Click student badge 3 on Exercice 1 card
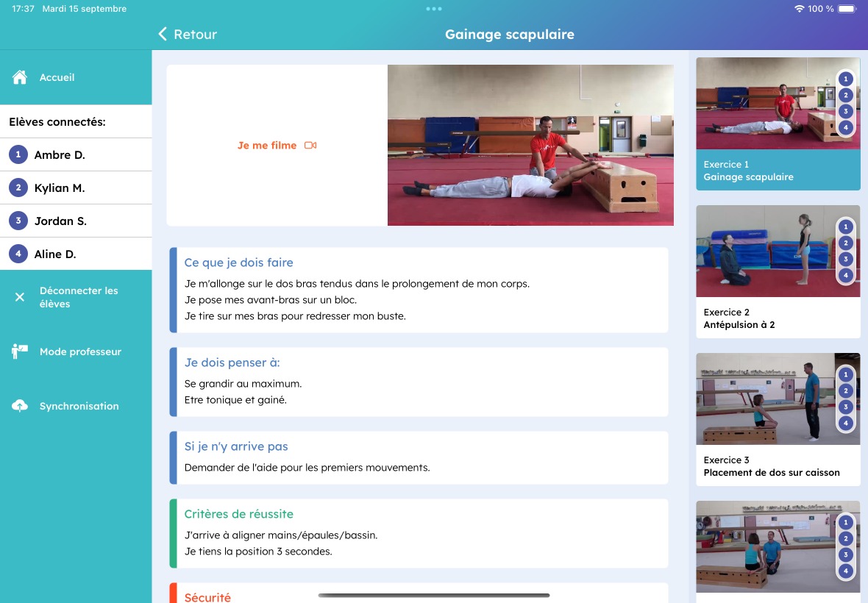Viewport: 868px width, 603px height. coord(845,111)
